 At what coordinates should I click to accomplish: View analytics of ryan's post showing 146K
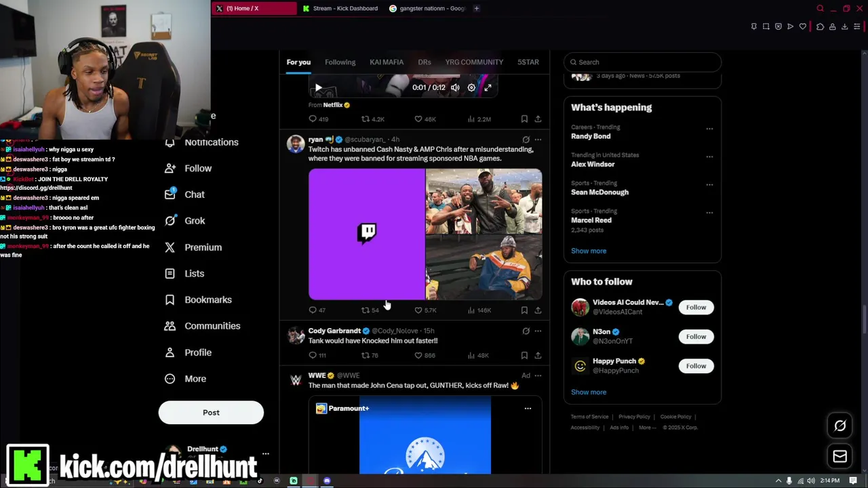coord(479,310)
